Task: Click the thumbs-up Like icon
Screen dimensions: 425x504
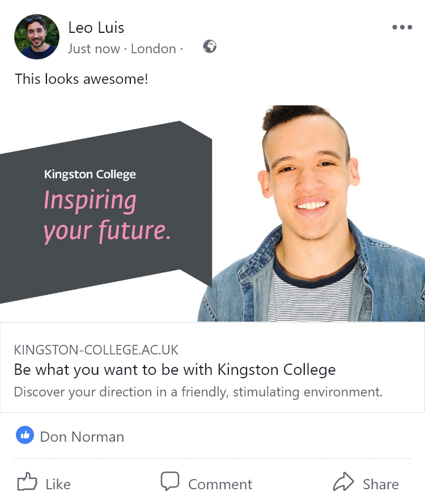Action: (x=27, y=483)
